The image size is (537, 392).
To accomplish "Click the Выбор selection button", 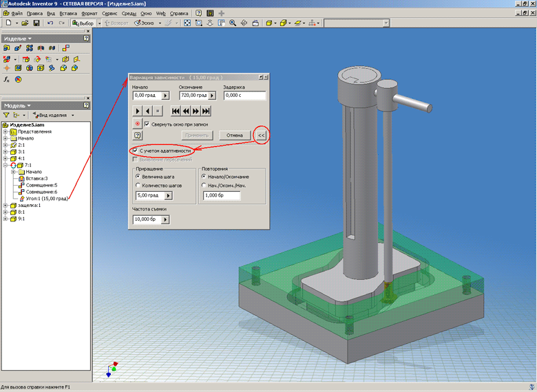I will 83,23.
